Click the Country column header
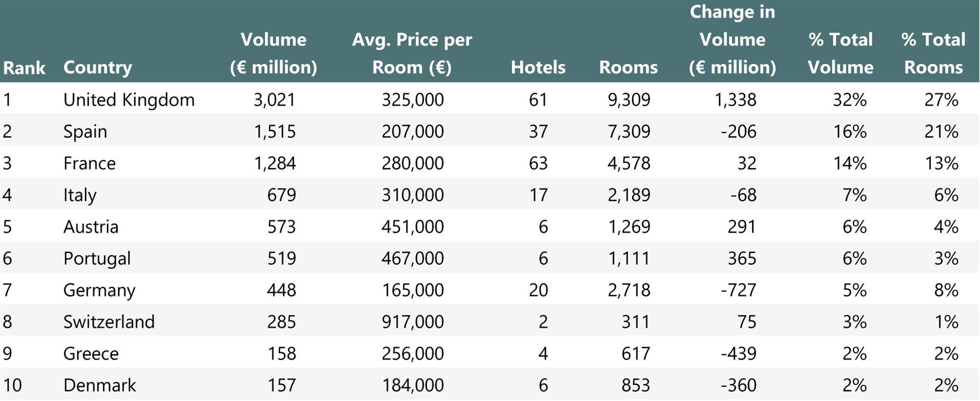The height and width of the screenshot is (401, 980). tap(98, 68)
